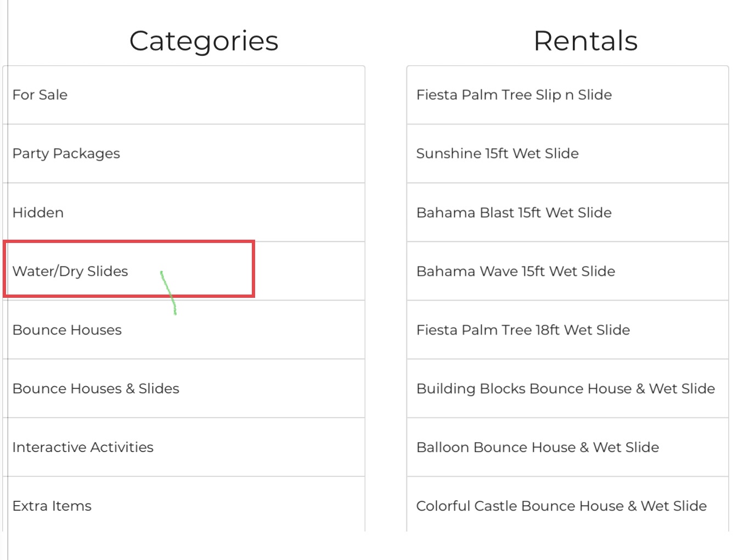The image size is (733, 560).
Task: Choose Bahama Wave 15ft Wet Slide
Action: pyautogui.click(x=516, y=271)
